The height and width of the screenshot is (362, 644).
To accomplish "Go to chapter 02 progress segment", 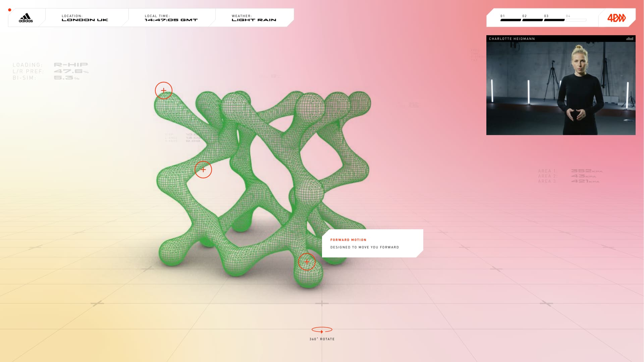I will point(532,20).
